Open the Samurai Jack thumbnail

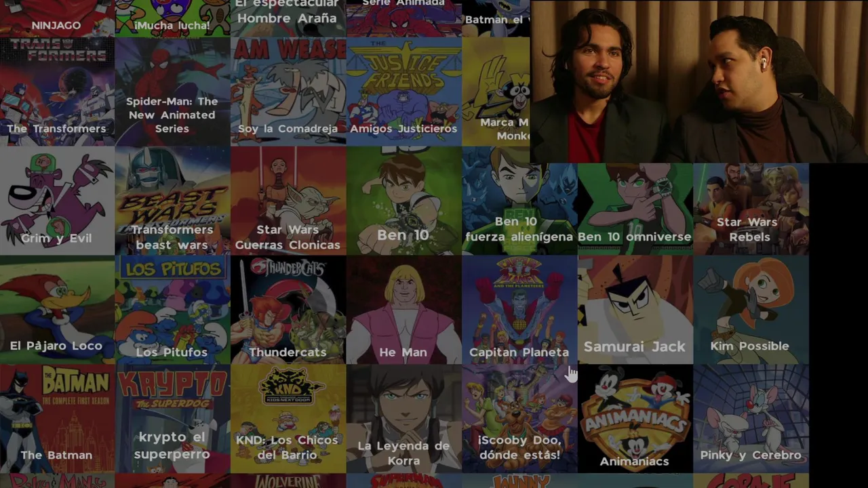point(635,310)
